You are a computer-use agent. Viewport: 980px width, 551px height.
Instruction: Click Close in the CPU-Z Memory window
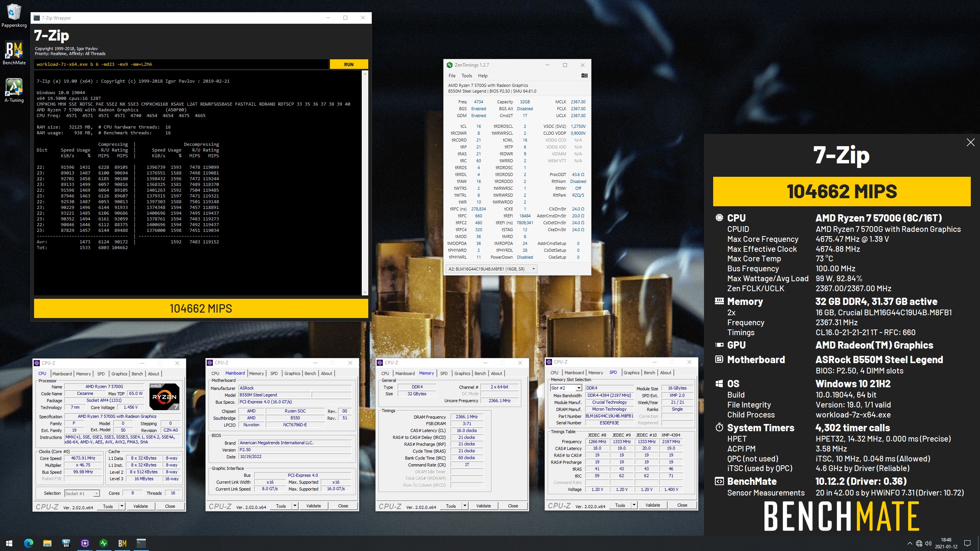[x=513, y=506]
